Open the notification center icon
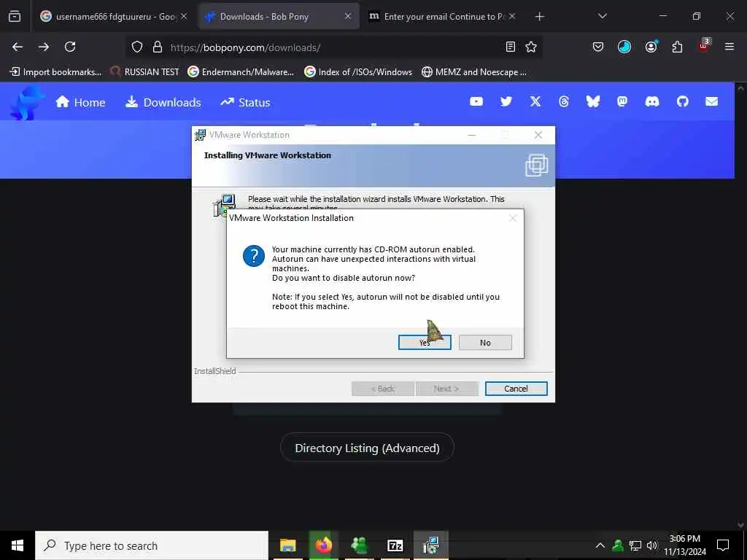 click(x=723, y=545)
